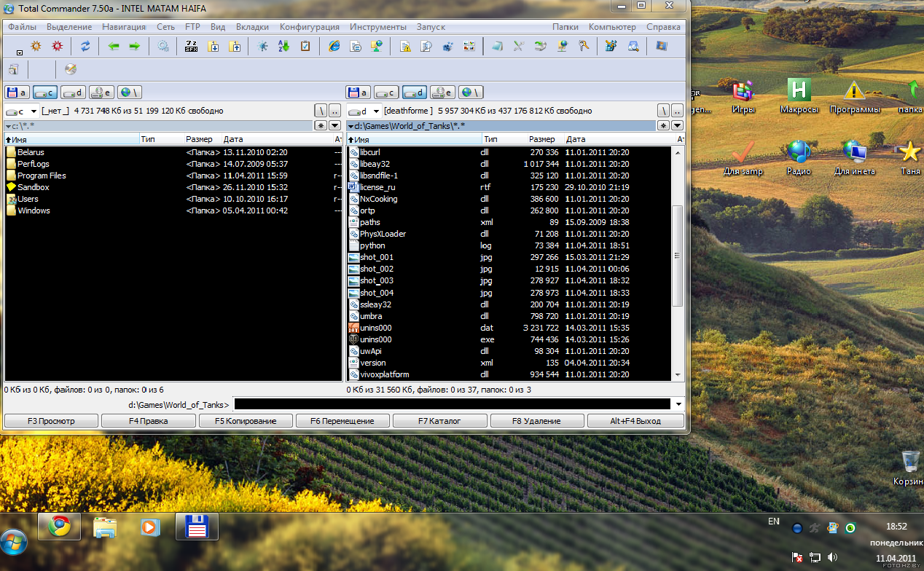Click the orange gear toolbar icon

click(36, 46)
